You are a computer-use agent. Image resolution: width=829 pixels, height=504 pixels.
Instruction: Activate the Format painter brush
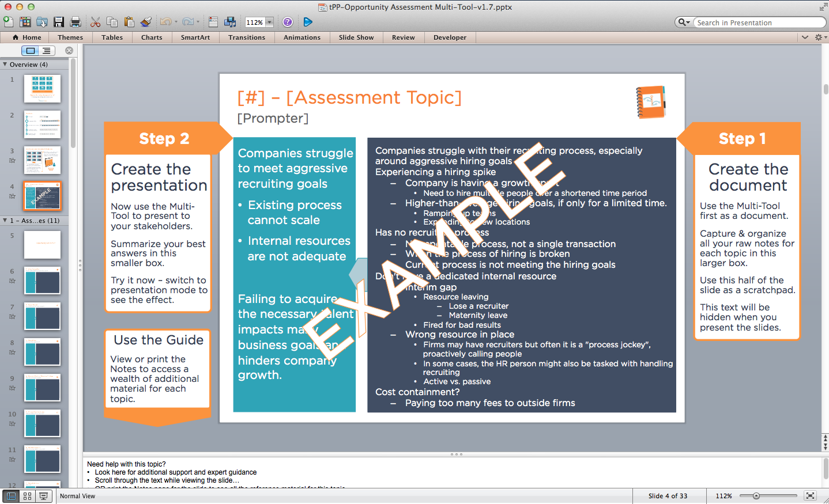coord(146,22)
